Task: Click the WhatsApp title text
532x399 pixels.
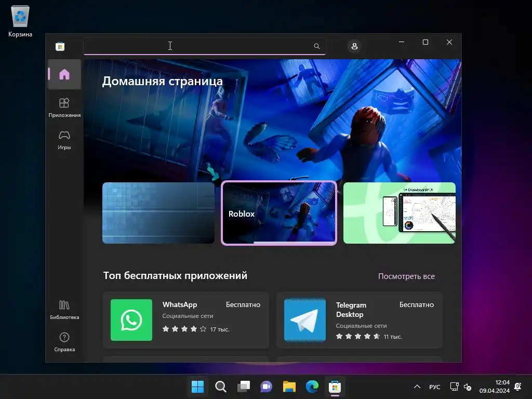Action: [179, 304]
